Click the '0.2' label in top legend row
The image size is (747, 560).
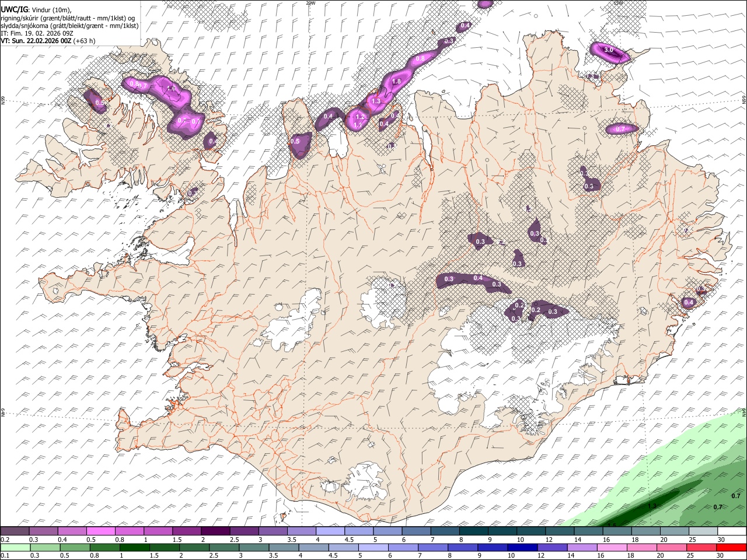(x=4, y=540)
